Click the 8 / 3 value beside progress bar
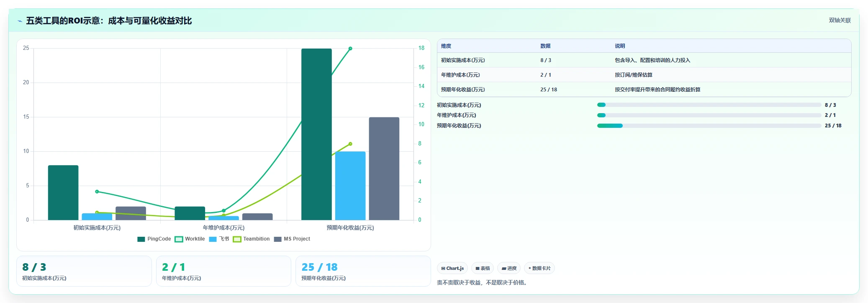This screenshot has width=868, height=303. click(x=830, y=105)
